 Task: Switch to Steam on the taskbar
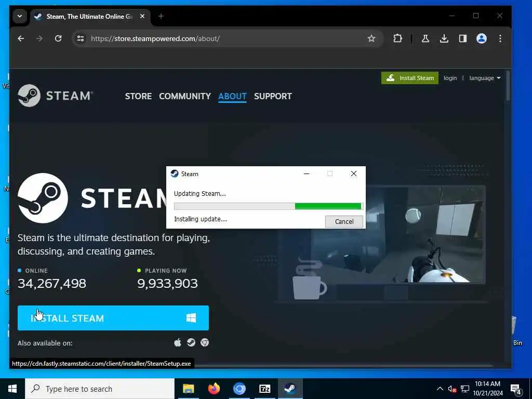(290, 389)
